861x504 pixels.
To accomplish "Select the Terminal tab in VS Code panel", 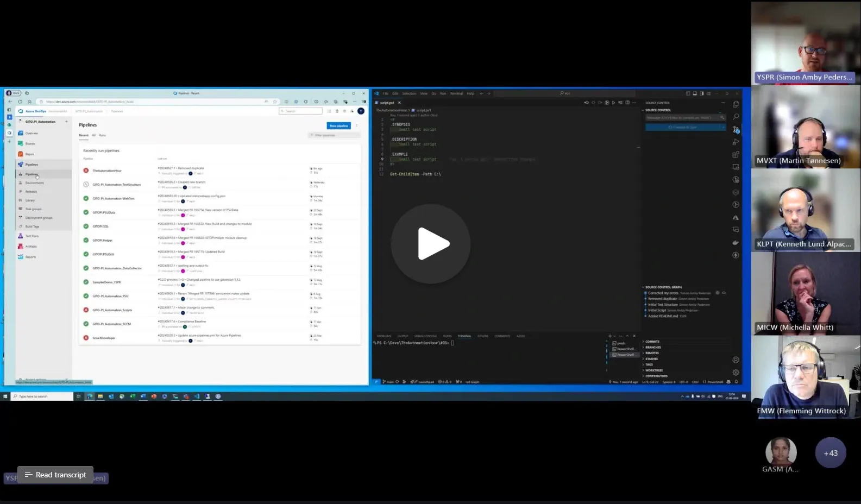I will click(x=464, y=336).
